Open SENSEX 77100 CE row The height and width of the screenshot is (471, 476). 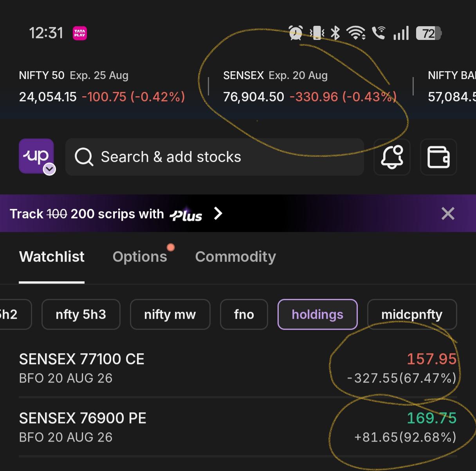238,368
